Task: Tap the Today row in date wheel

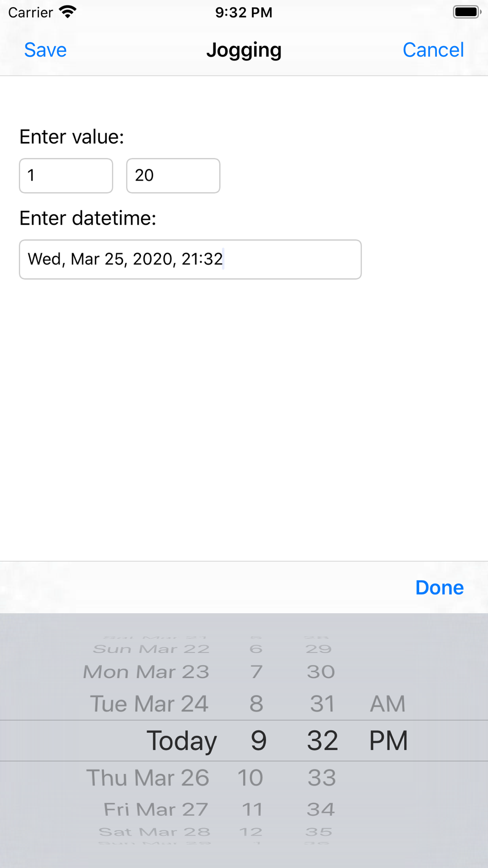Action: click(182, 741)
